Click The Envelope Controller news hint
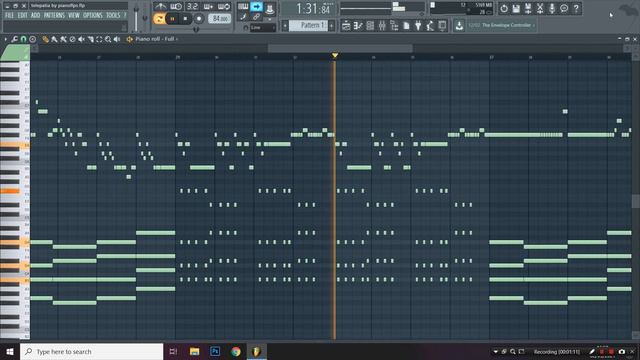640x360 pixels. (x=501, y=25)
